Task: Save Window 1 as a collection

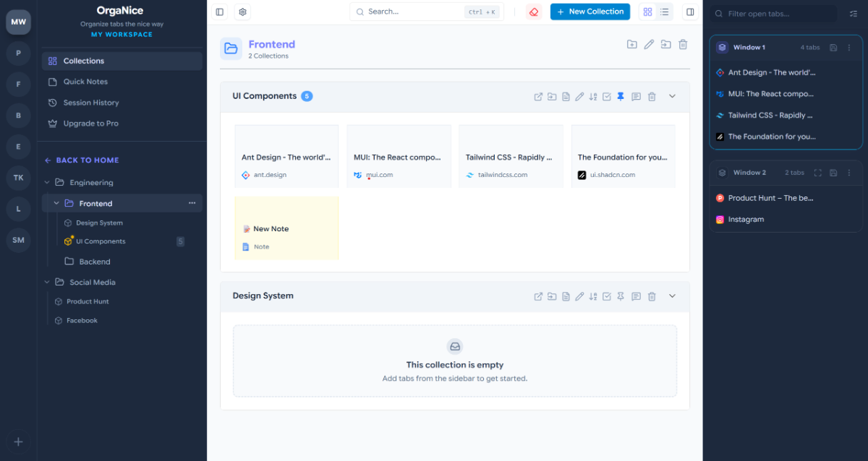Action: 833,48
